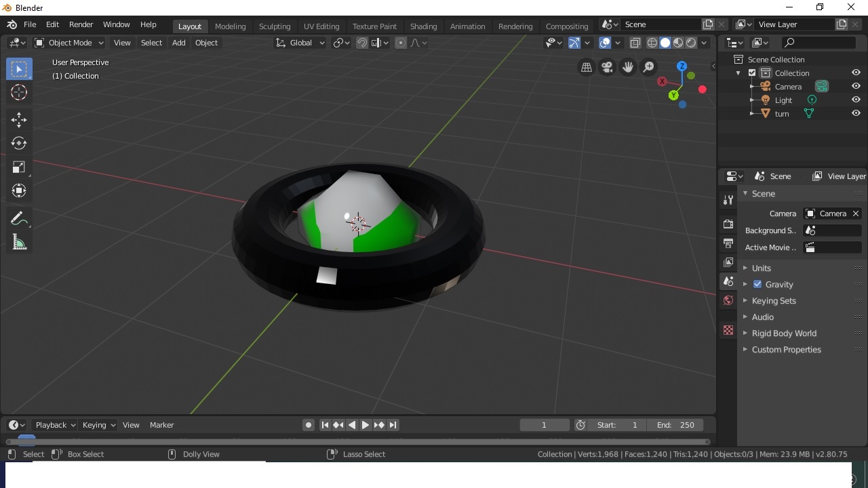Expand the Rigid Body World section
868x488 pixels.
click(x=783, y=333)
